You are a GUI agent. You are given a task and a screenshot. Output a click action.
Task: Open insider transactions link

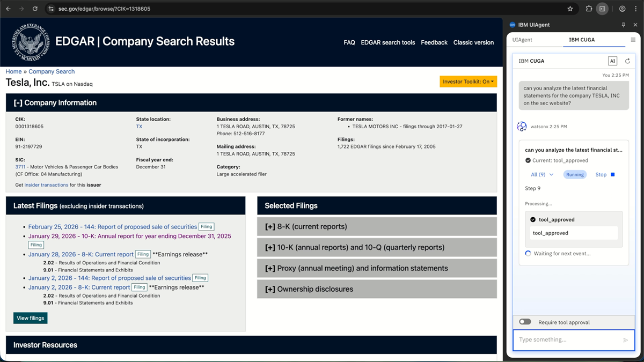point(46,185)
